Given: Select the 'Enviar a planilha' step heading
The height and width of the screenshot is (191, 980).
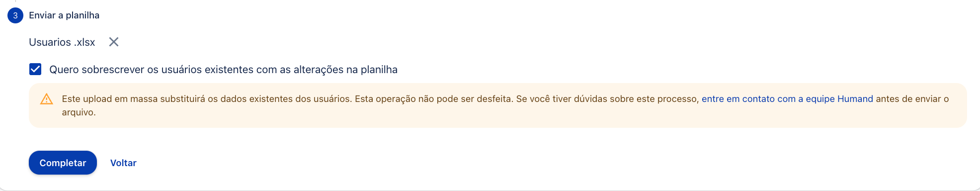Looking at the screenshot, I should tap(64, 15).
